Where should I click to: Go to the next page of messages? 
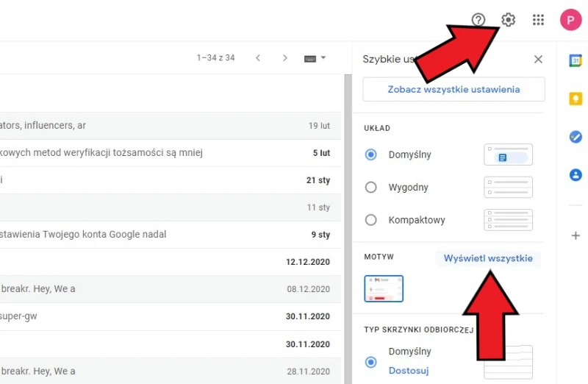point(285,58)
